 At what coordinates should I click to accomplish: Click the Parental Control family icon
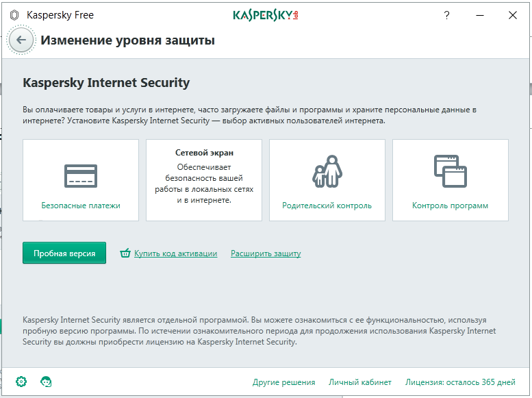click(x=327, y=172)
